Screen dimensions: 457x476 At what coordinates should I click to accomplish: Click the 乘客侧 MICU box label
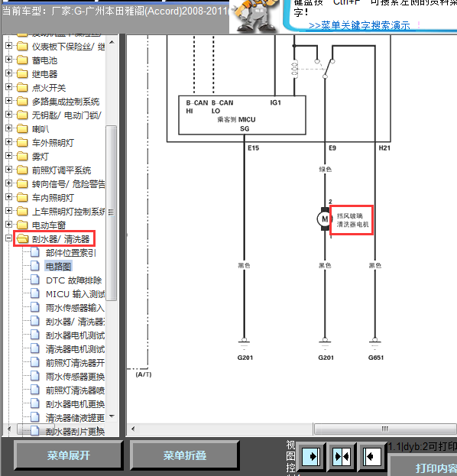click(x=236, y=119)
